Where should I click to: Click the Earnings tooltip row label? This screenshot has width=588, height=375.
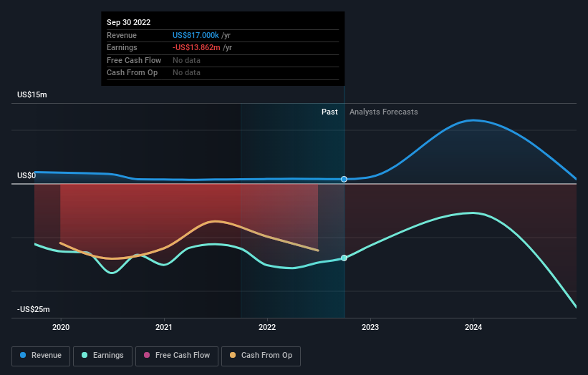(x=122, y=47)
